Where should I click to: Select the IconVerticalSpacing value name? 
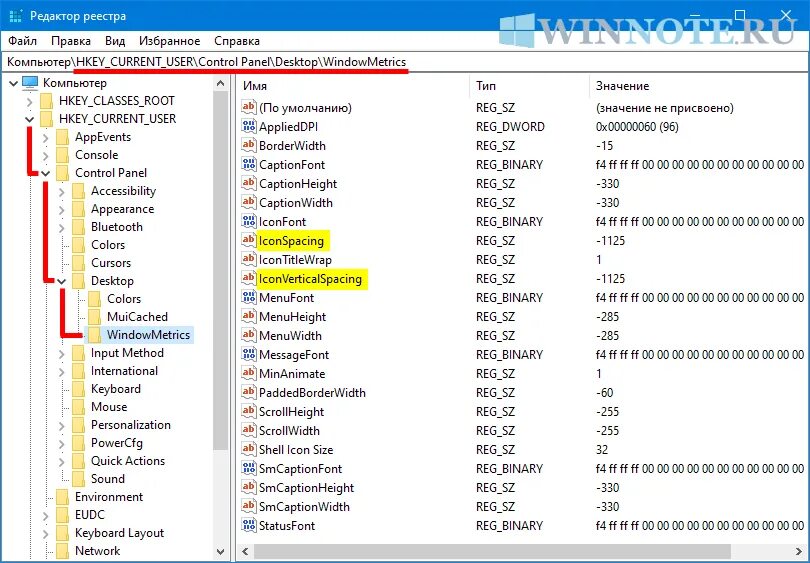click(310, 279)
